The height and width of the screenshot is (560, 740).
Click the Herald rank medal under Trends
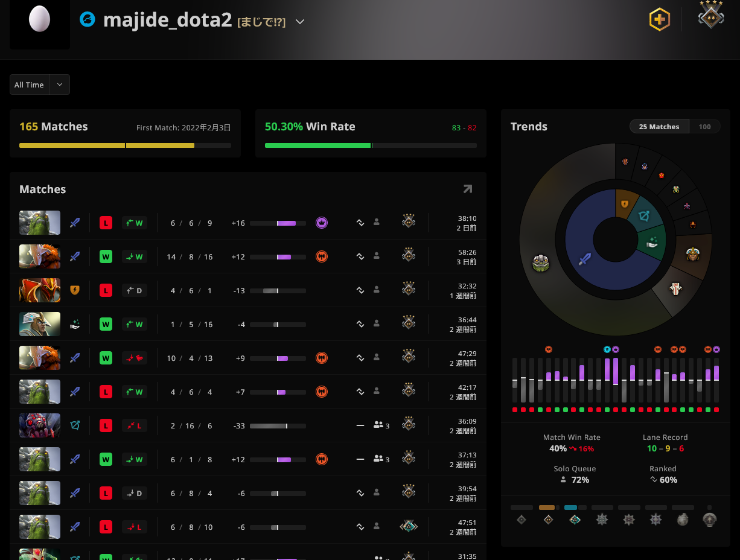pos(522,519)
